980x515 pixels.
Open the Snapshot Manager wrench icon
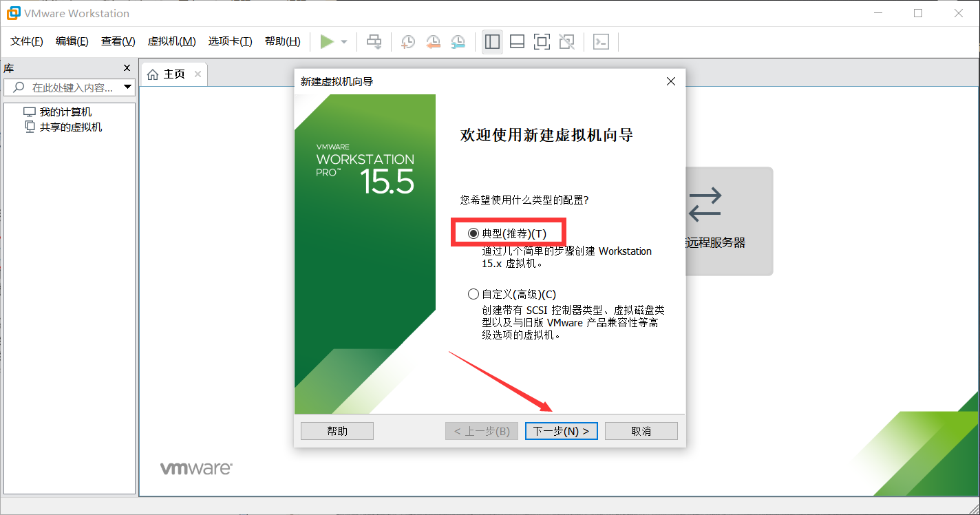pos(458,42)
